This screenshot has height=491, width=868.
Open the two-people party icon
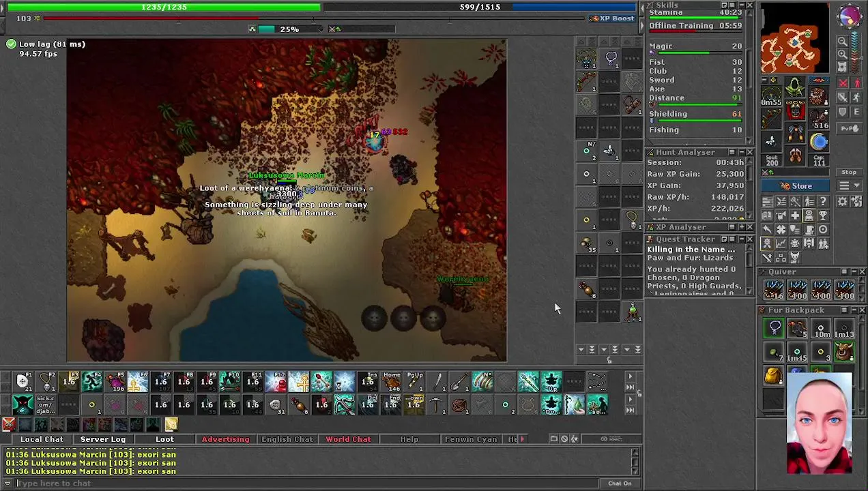pos(823,243)
